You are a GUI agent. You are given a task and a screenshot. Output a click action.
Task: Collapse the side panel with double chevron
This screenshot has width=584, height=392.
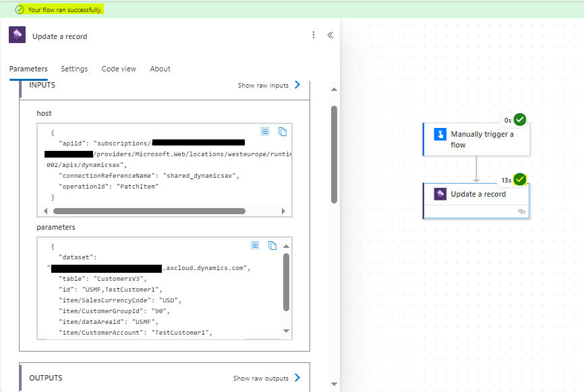330,35
